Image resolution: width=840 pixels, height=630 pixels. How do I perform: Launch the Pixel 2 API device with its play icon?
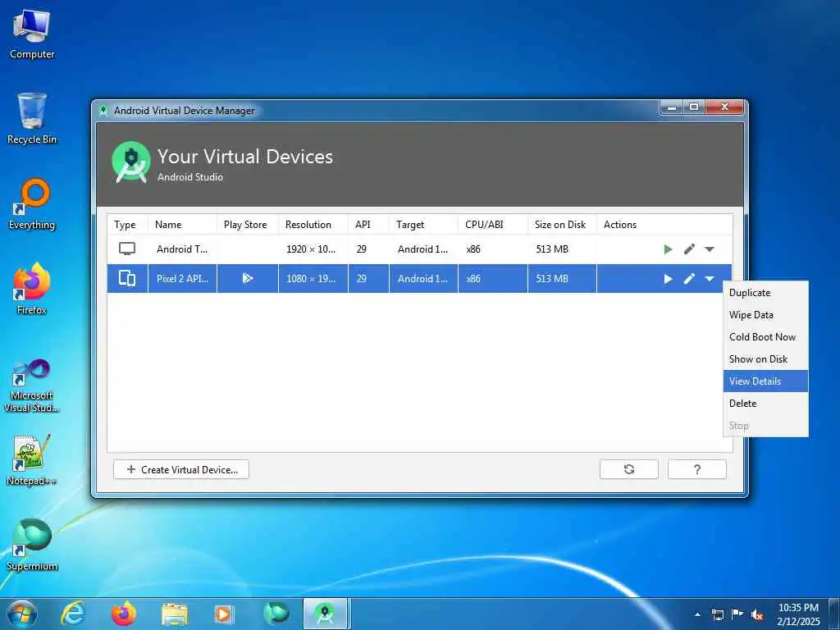[x=668, y=279]
